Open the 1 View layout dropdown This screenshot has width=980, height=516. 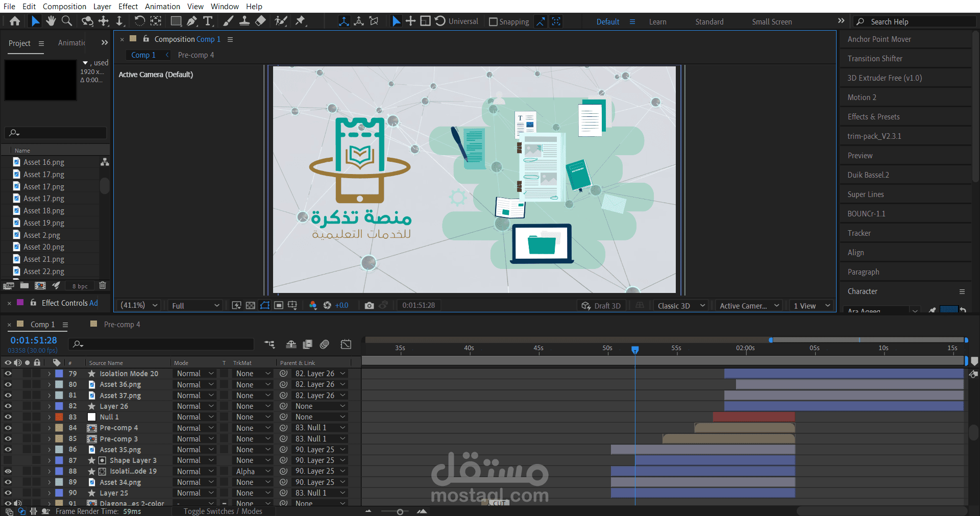[x=812, y=306]
